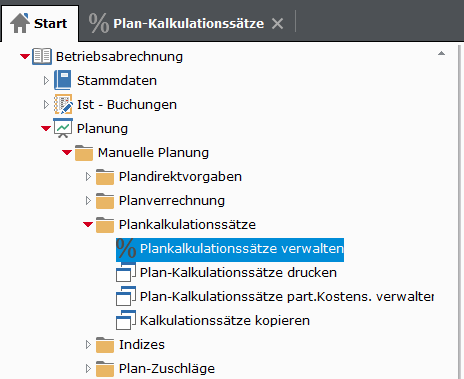Click the home icon on Start tab

(20, 23)
